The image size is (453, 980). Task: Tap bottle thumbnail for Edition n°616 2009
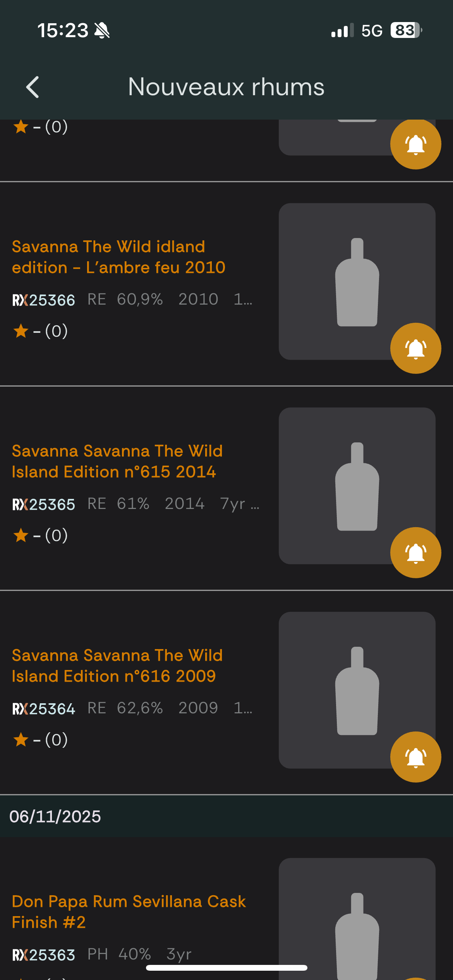(357, 690)
